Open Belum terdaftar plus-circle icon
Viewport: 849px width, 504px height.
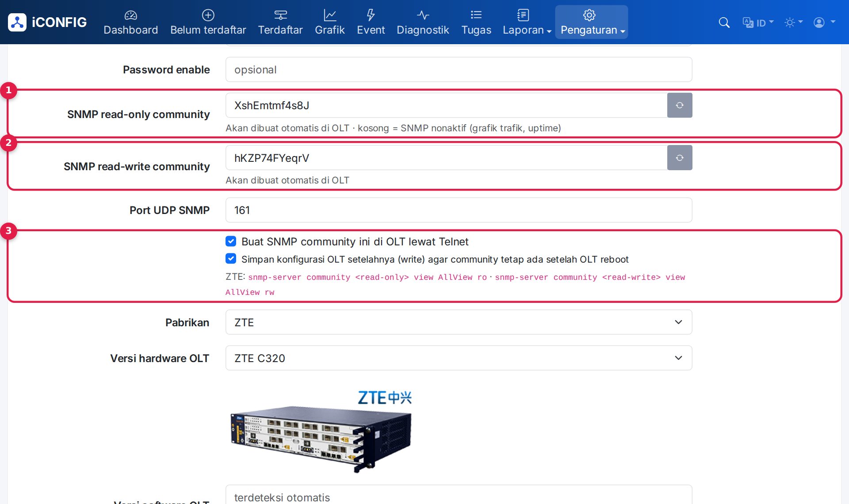(208, 15)
